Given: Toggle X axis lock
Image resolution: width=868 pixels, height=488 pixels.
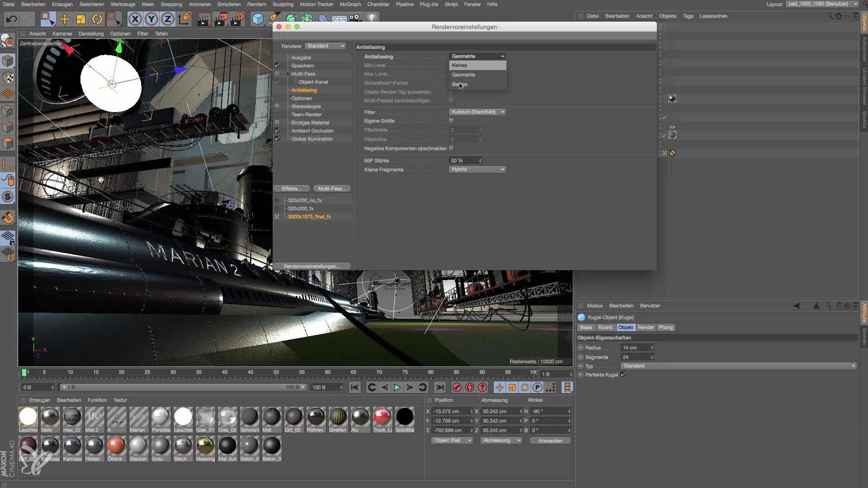Looking at the screenshot, I should [x=135, y=19].
